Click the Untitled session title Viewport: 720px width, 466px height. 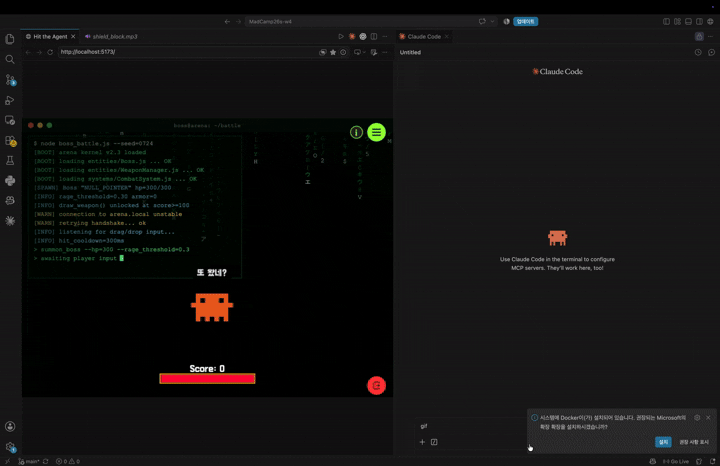point(410,52)
